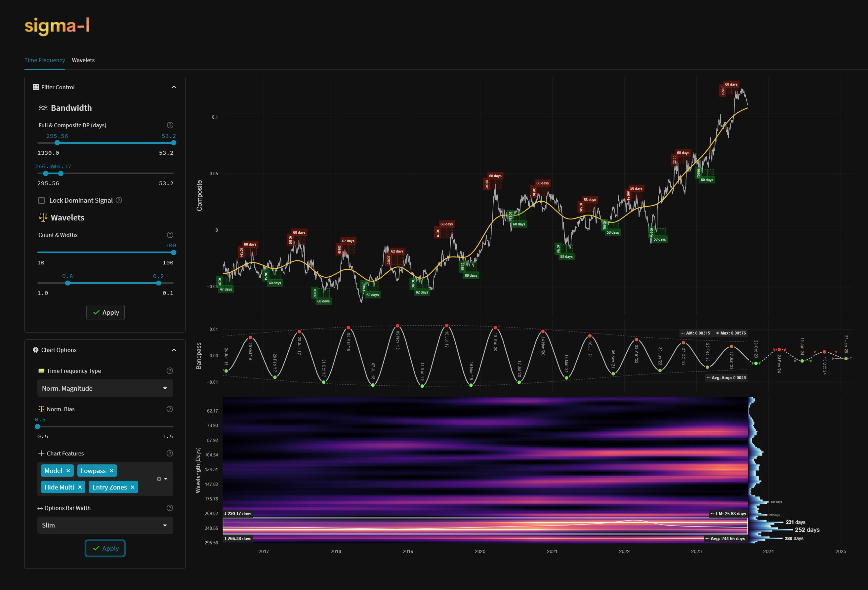Open the Slim bar width dropdown
Image resolution: width=868 pixels, height=590 pixels.
click(105, 526)
